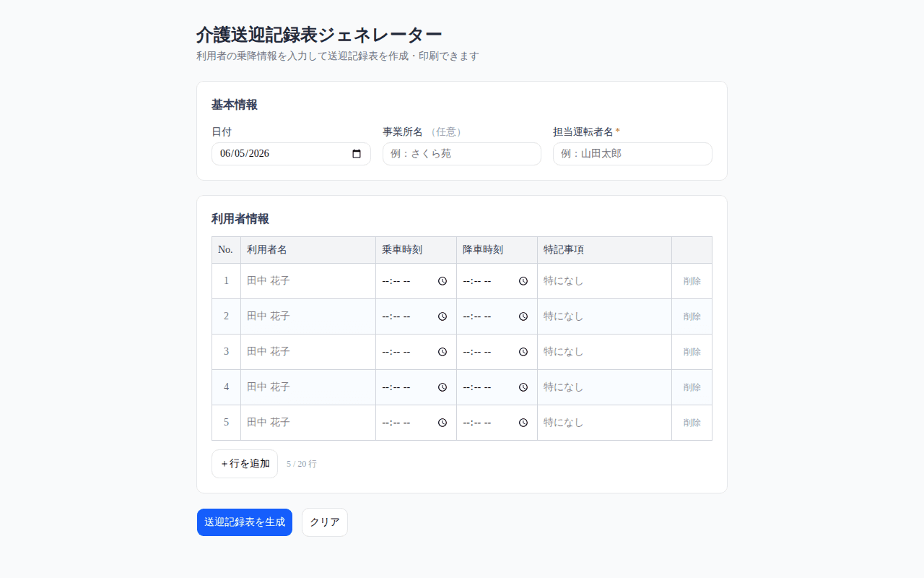The height and width of the screenshot is (578, 924).
Task: Open alighting time clock icon in row 4
Action: (x=523, y=387)
